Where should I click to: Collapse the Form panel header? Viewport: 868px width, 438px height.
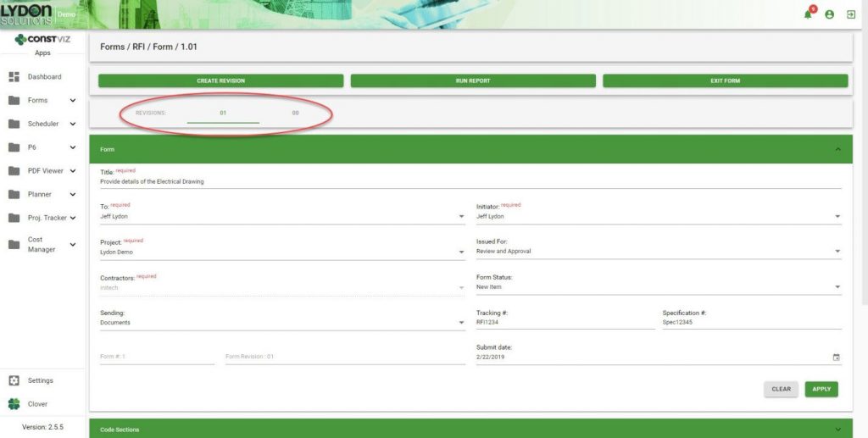point(837,149)
